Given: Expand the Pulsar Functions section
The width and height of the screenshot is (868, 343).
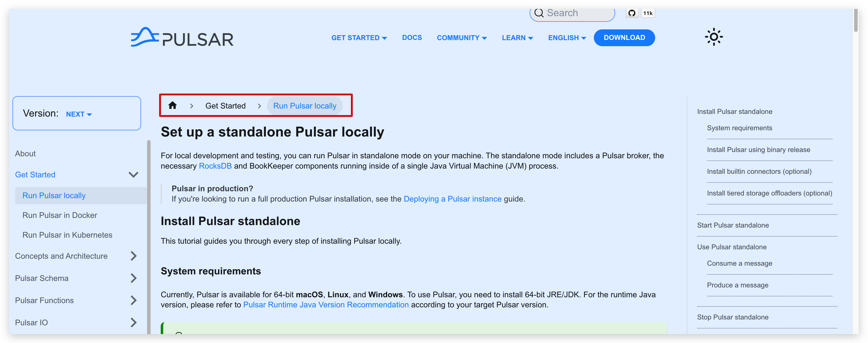Looking at the screenshot, I should click(133, 300).
